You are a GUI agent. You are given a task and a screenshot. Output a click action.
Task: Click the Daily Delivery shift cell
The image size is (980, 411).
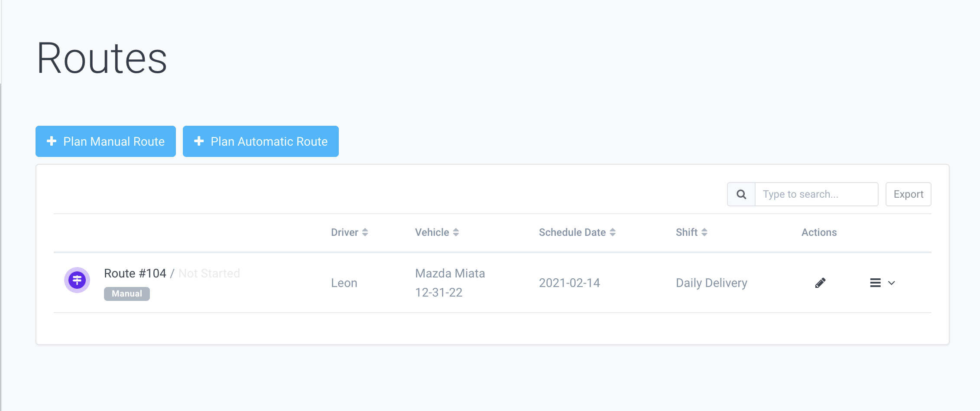pyautogui.click(x=711, y=283)
